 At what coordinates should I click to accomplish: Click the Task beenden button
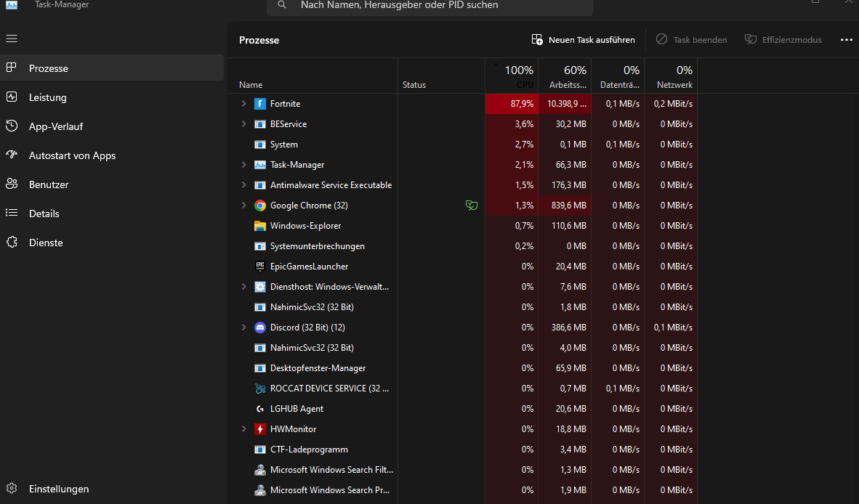[x=691, y=40]
